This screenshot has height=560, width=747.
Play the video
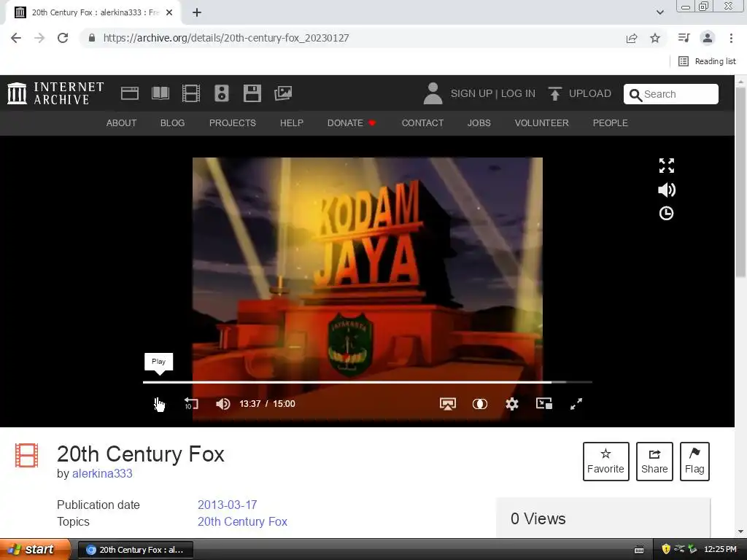[x=158, y=404]
